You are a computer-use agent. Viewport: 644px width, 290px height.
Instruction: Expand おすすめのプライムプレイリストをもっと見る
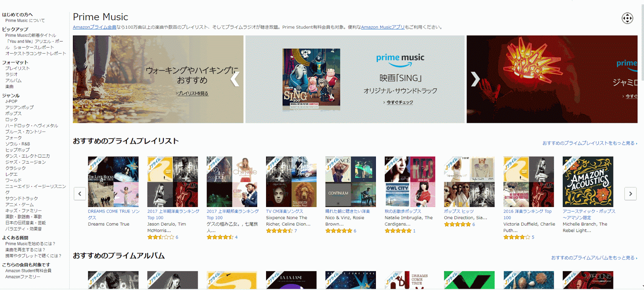coord(590,143)
